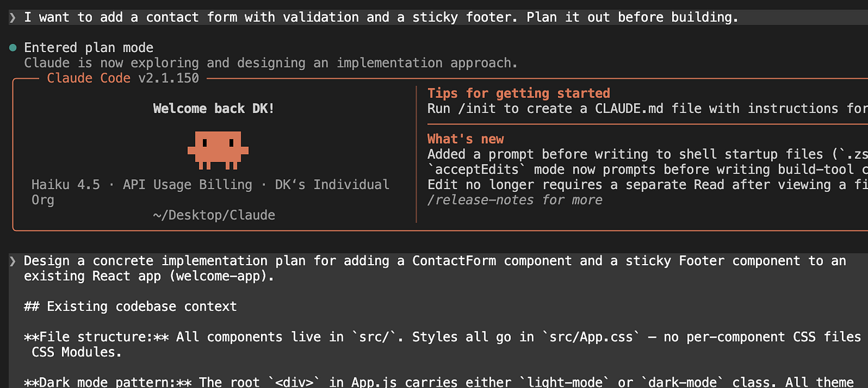Click the 'Tips for getting started' heading
This screenshot has width=868, height=388.
coord(519,94)
